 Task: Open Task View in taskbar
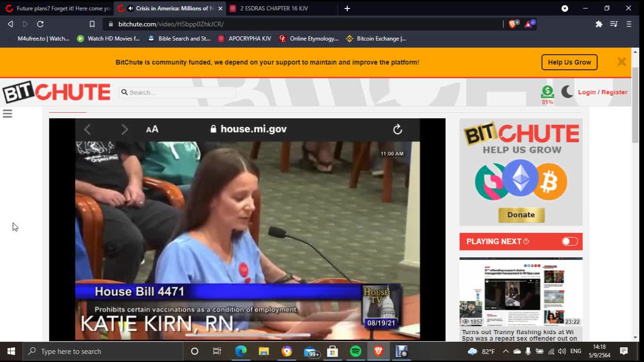tap(217, 352)
